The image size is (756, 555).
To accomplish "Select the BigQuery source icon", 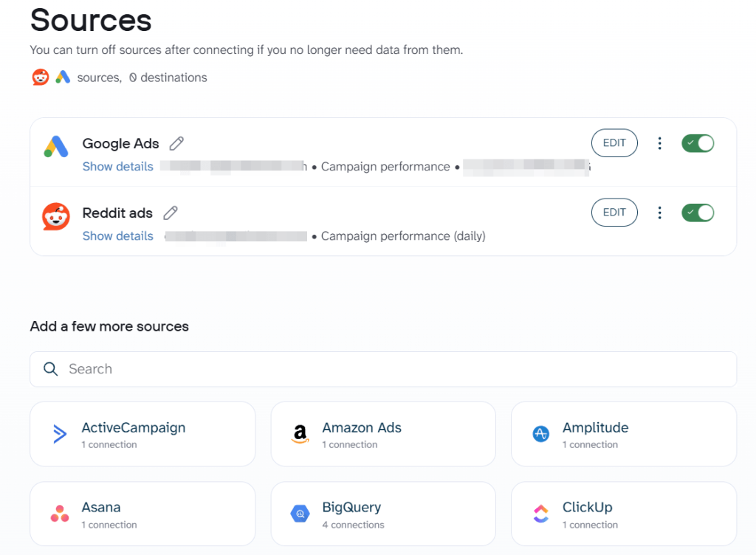I will 300,514.
